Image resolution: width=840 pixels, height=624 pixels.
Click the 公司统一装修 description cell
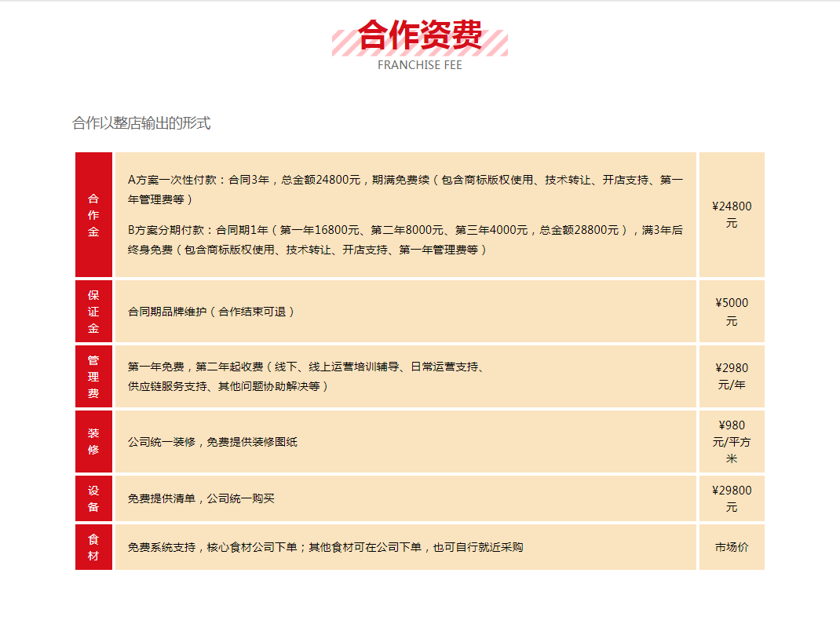pos(206,441)
